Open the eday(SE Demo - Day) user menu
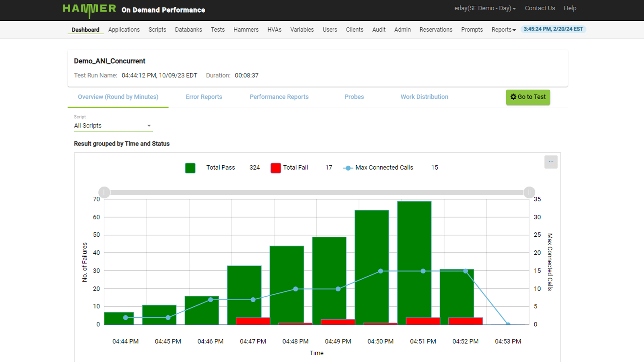 485,8
